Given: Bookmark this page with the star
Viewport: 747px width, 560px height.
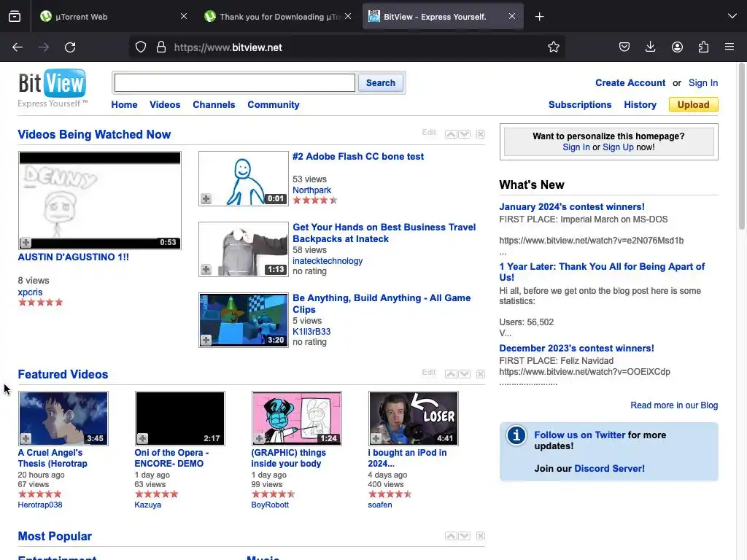Looking at the screenshot, I should pos(553,47).
